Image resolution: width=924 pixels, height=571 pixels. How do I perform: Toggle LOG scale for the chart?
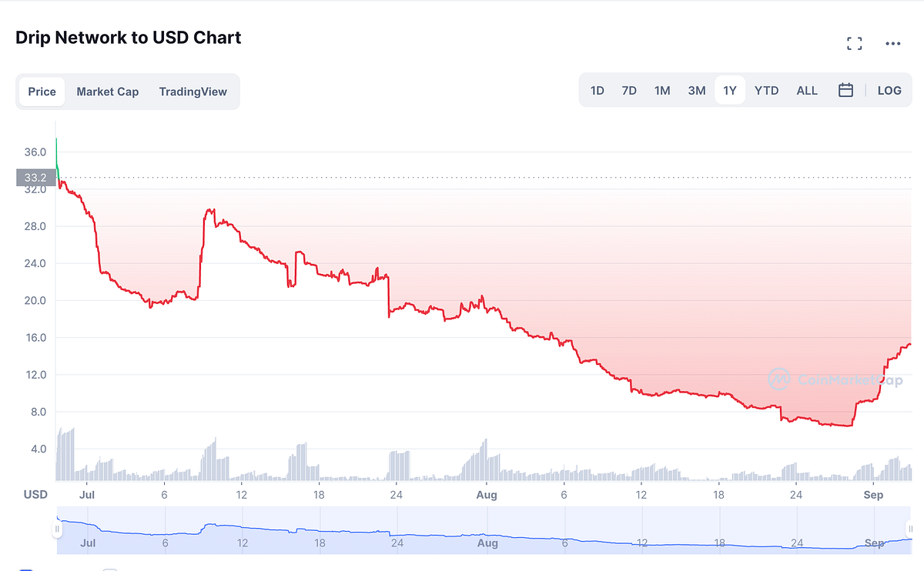[x=889, y=90]
